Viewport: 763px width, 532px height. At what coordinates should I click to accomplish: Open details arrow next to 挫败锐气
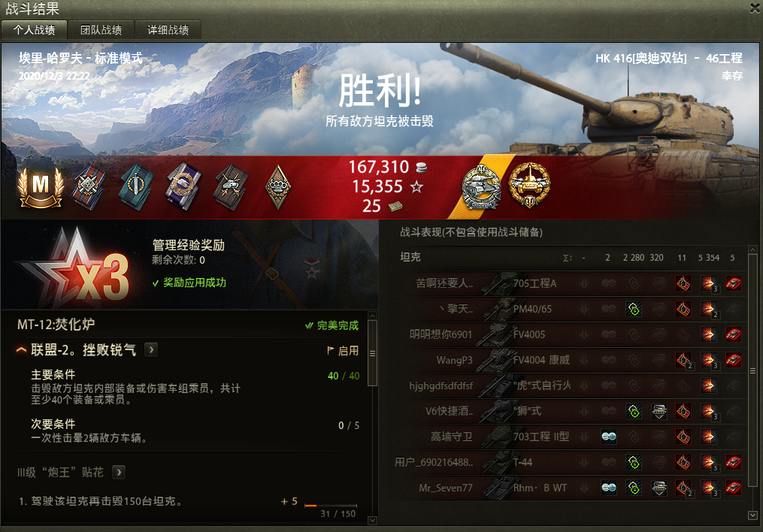tap(151, 349)
